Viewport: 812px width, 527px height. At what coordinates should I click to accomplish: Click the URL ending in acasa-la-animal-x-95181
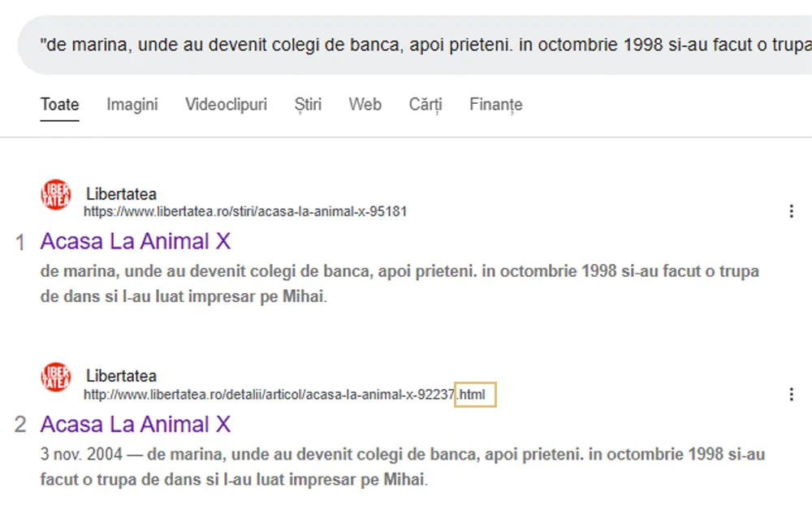[245, 212]
